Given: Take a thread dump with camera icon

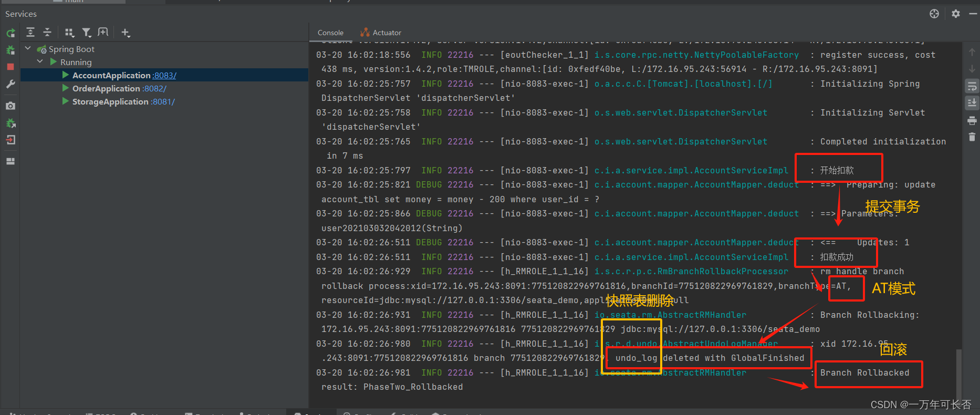Looking at the screenshot, I should click(11, 106).
